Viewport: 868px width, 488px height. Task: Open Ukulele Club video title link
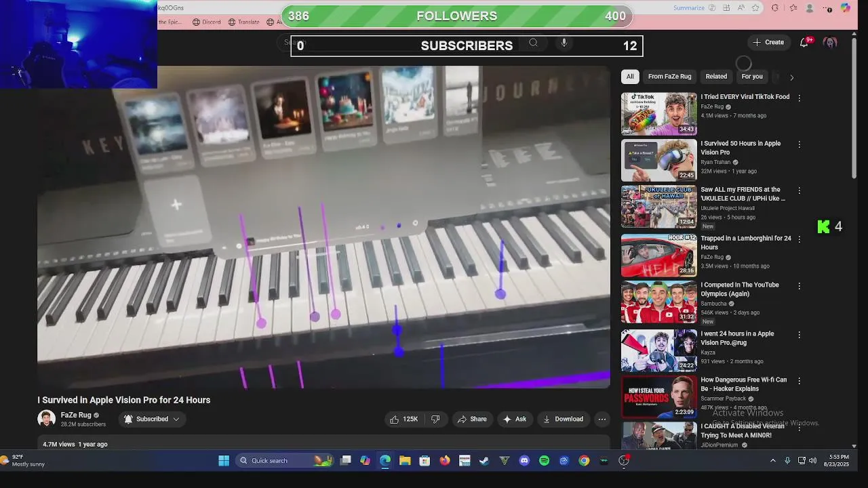[743, 194]
